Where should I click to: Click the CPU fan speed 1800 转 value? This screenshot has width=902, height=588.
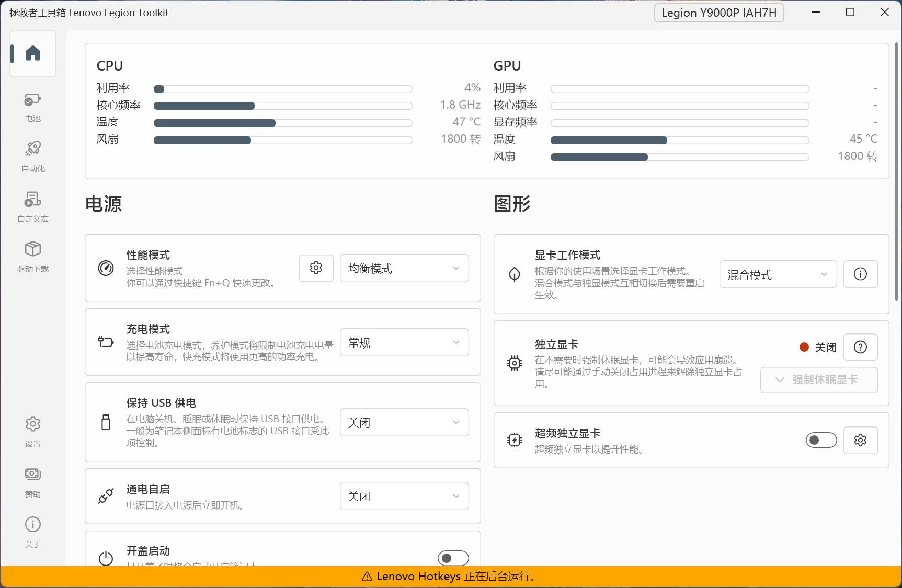click(x=461, y=139)
